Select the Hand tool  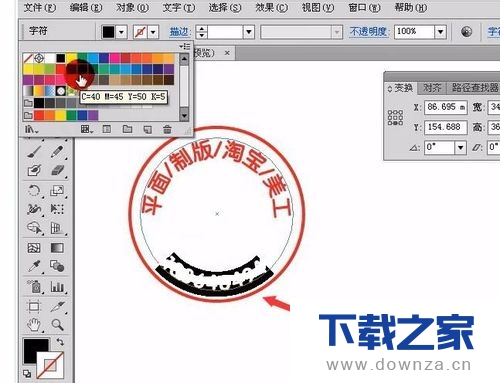tap(34, 324)
